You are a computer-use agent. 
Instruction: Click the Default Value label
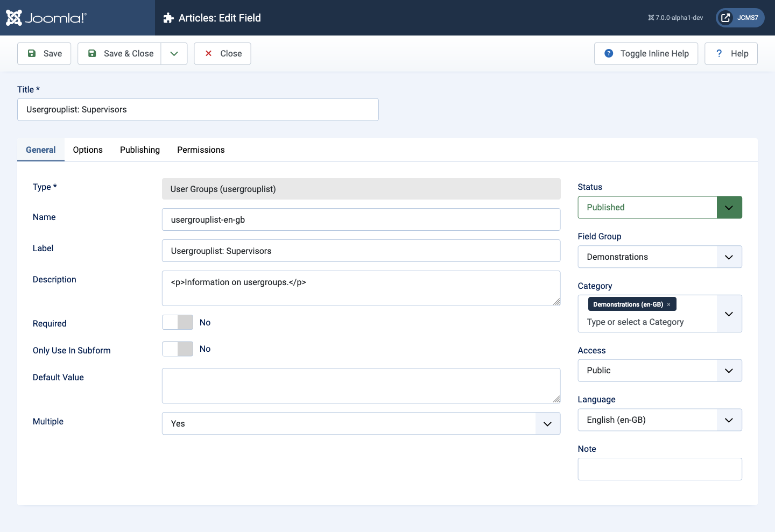coord(58,377)
